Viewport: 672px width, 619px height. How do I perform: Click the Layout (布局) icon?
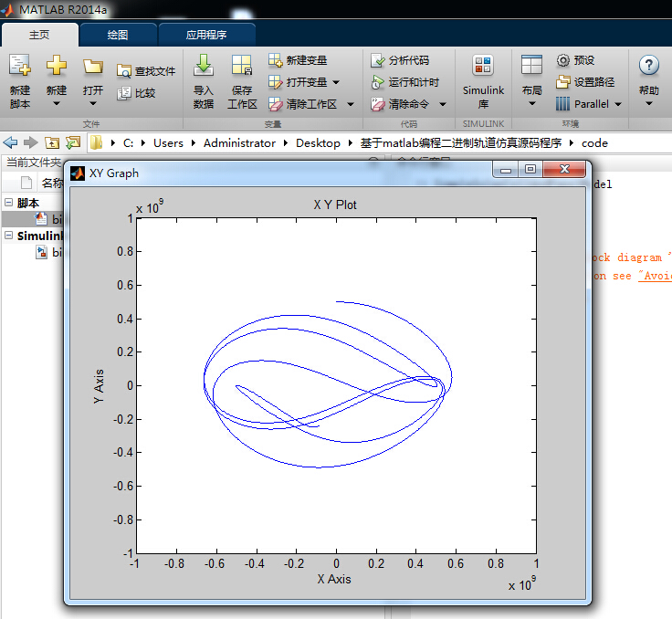(531, 65)
